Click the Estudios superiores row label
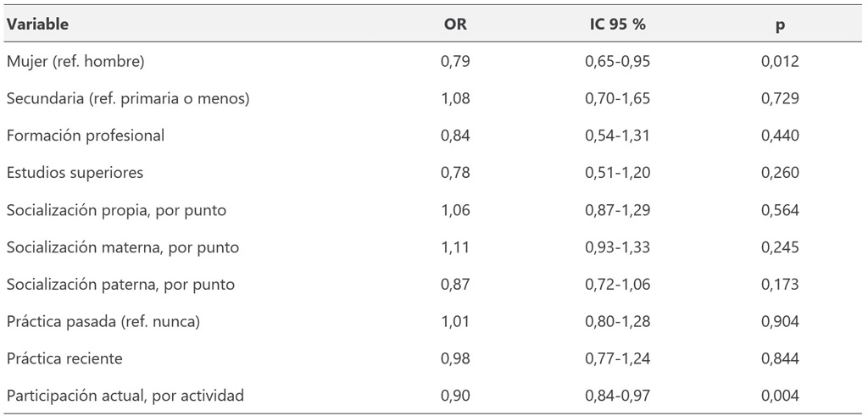Image resolution: width=868 pixels, height=416 pixels. (x=75, y=173)
